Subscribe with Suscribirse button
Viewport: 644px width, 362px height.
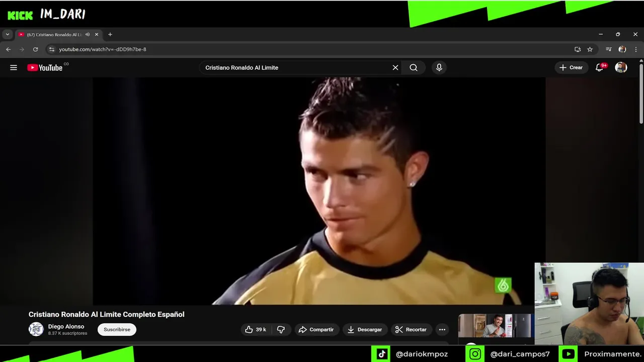click(x=117, y=329)
